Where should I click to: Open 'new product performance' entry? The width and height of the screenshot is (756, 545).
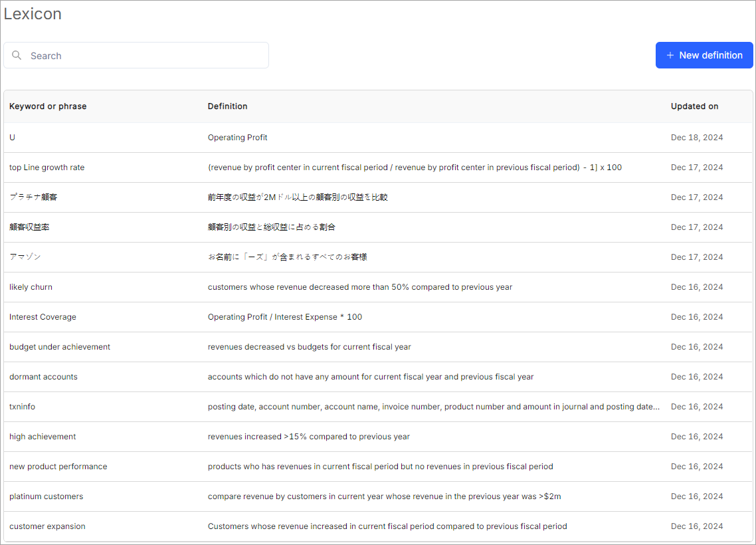pos(58,467)
